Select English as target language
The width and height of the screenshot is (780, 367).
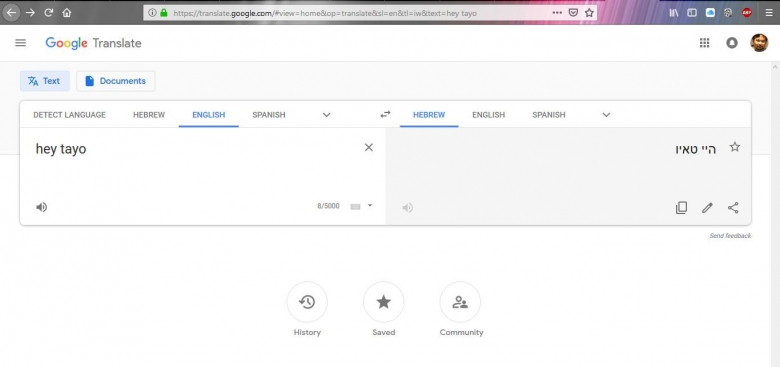point(488,115)
